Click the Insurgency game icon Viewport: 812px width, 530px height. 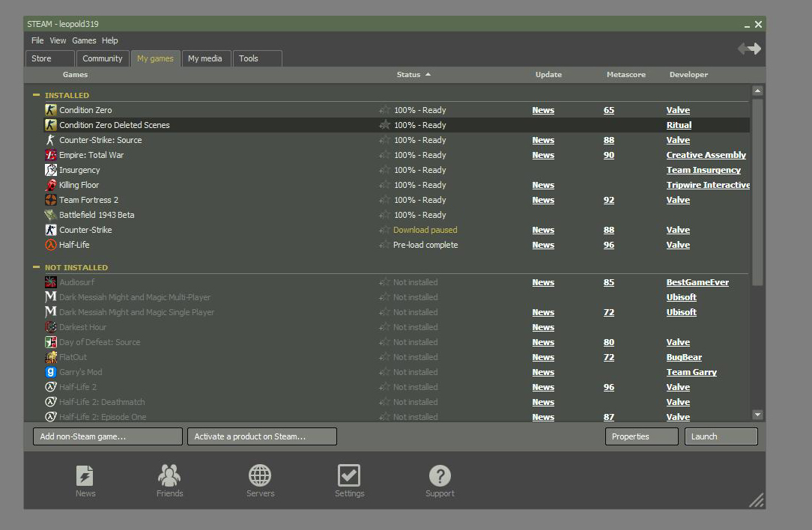(51, 170)
